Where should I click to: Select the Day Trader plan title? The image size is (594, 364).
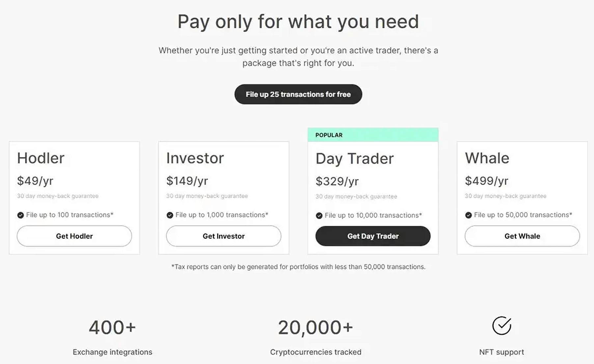pyautogui.click(x=355, y=159)
